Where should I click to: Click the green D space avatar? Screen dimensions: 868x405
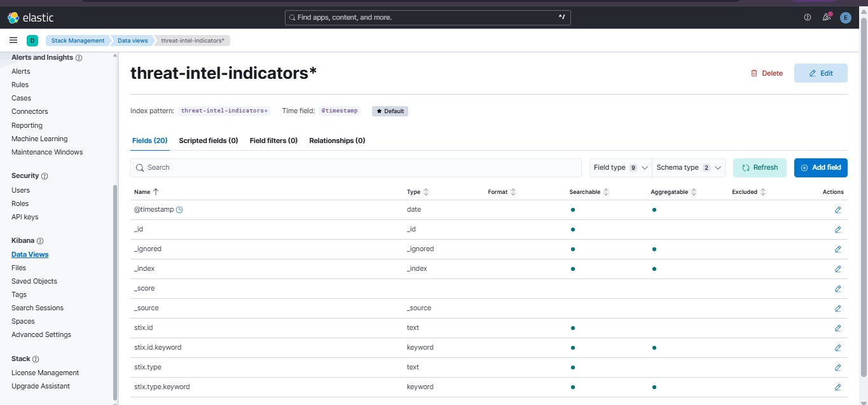32,41
